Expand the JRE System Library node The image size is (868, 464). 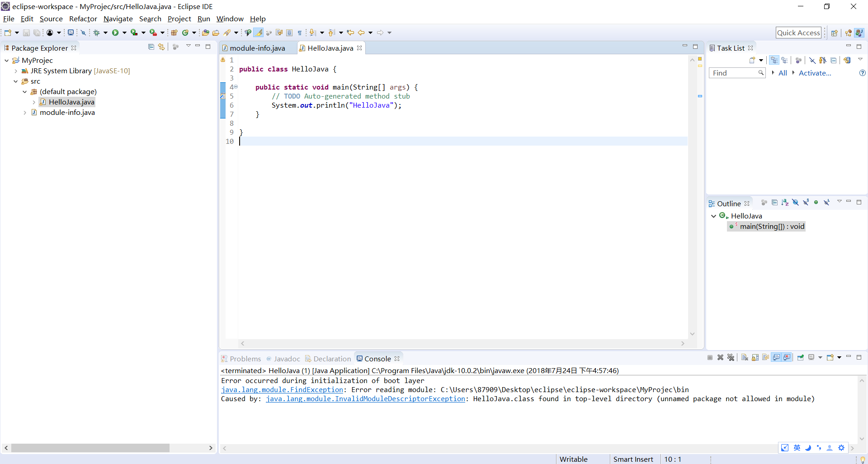16,71
